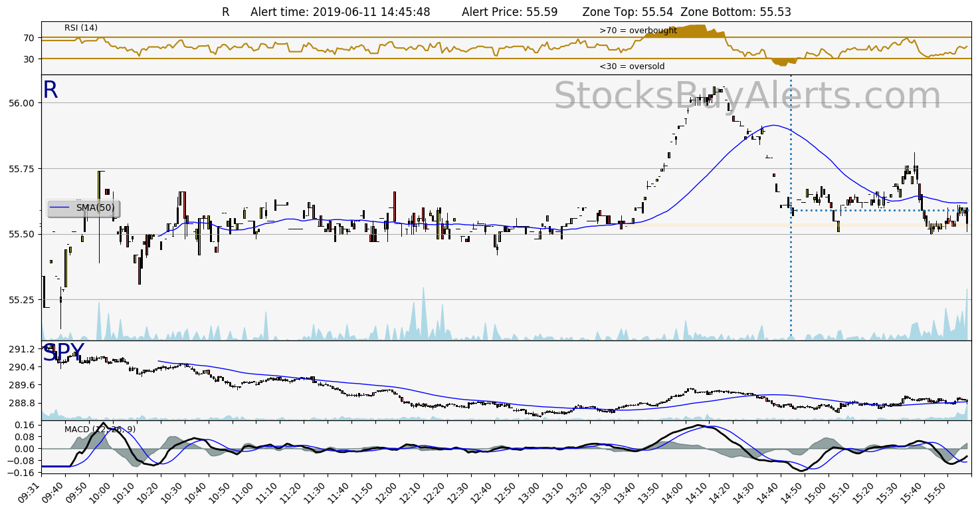The height and width of the screenshot is (512, 980).
Task: Click the RSI axis value 70
Action: click(x=29, y=38)
